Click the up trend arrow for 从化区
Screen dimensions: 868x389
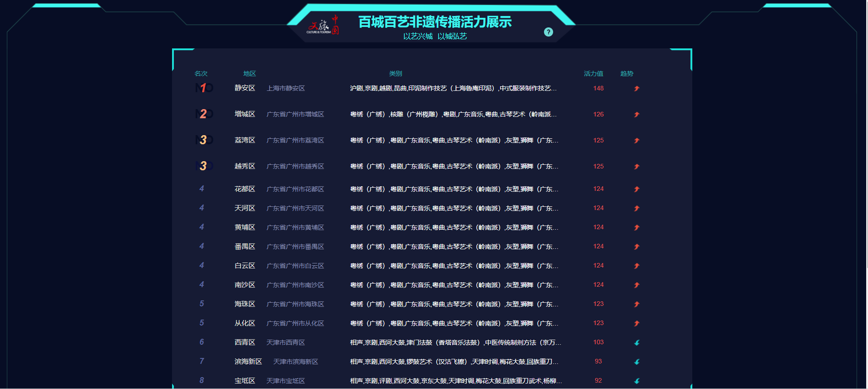click(637, 323)
